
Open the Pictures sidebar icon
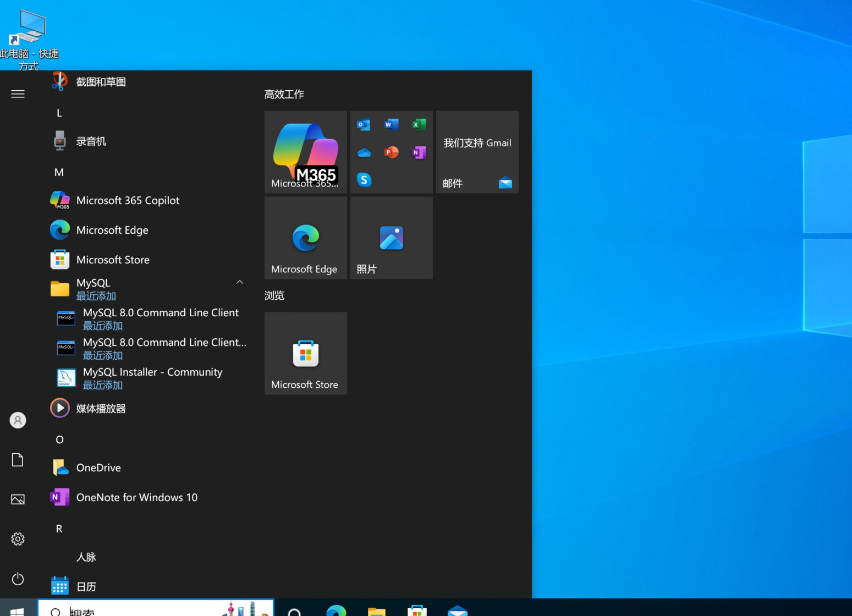coord(18,499)
